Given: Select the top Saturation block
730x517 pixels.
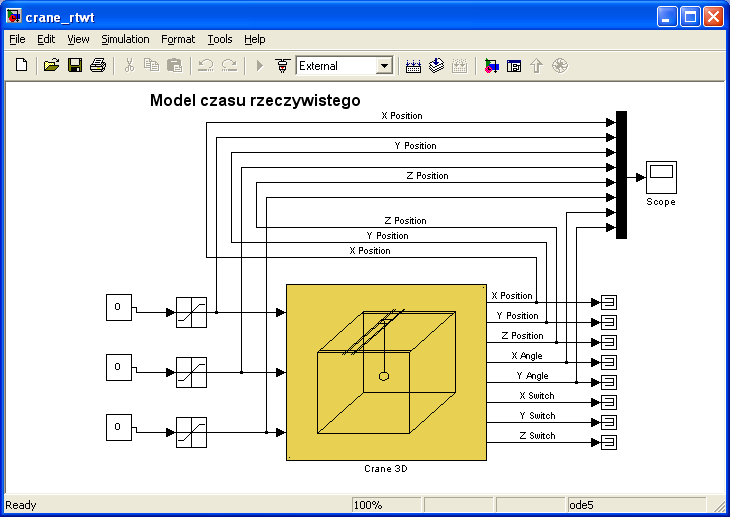Looking at the screenshot, I should tap(191, 313).
